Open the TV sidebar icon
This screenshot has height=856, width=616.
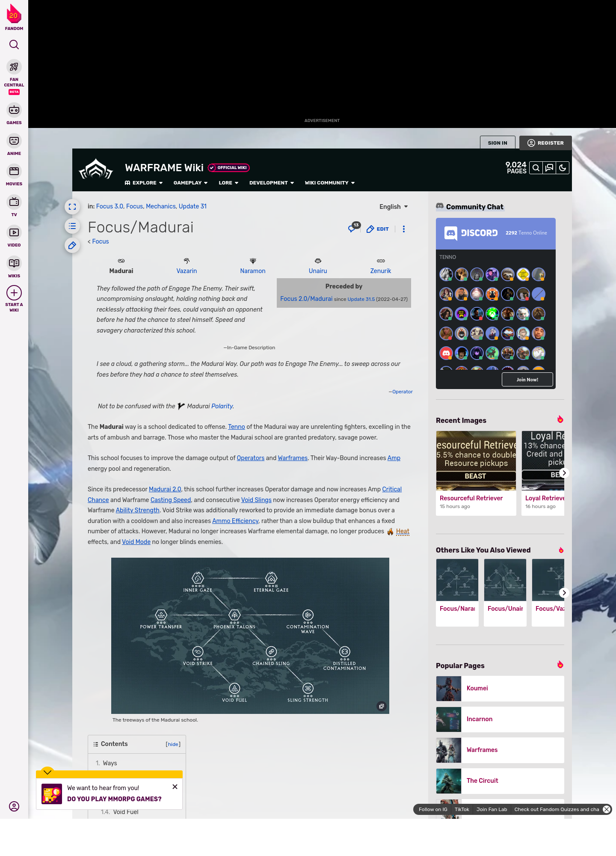pos(14,202)
